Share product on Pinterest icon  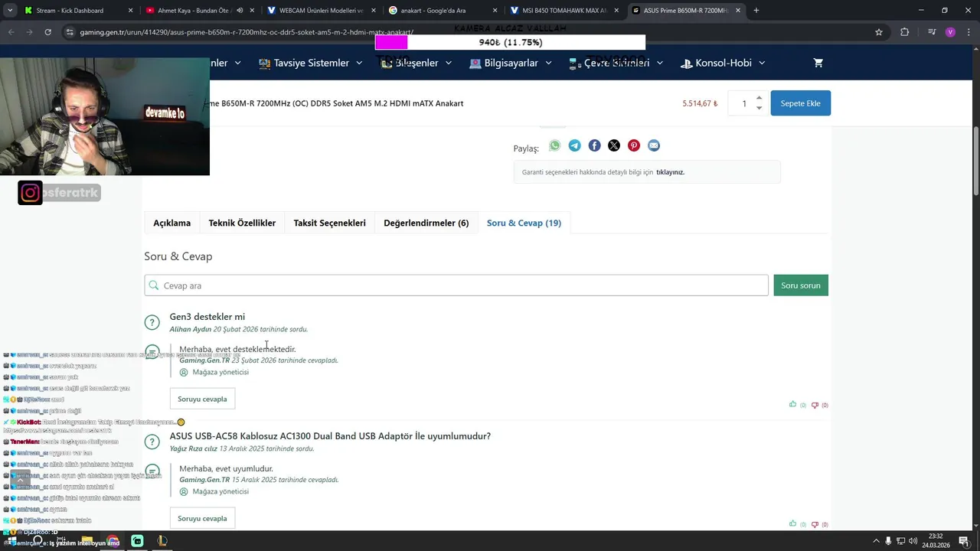pos(634,145)
